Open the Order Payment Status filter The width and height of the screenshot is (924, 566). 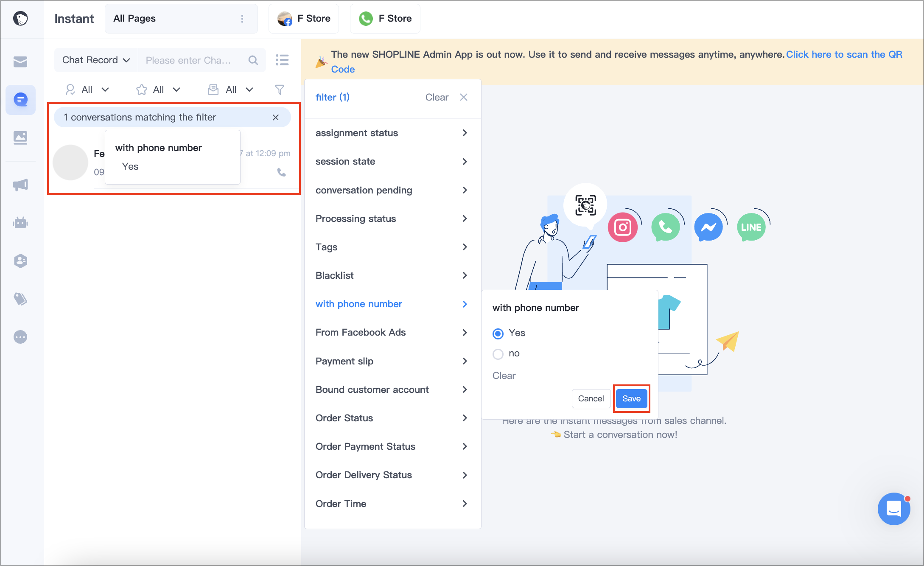[392, 446]
